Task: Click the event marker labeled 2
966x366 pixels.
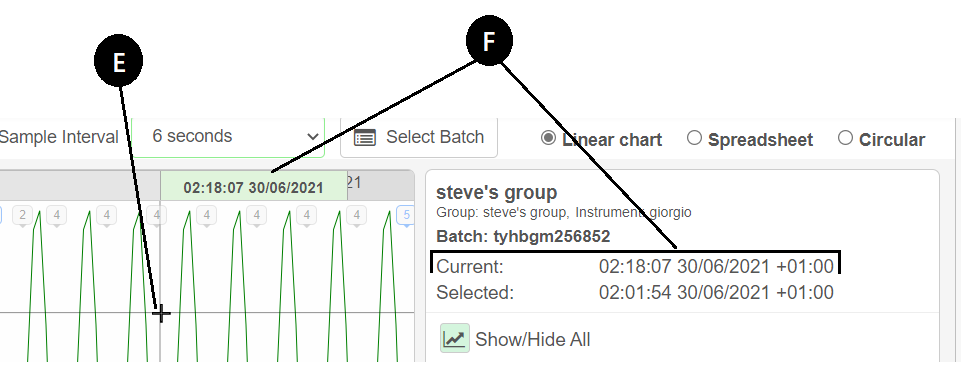Action: click(x=23, y=216)
